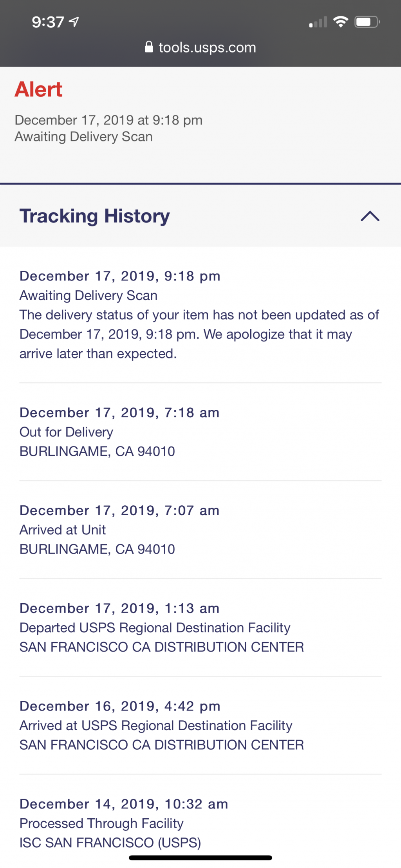Select the December 17 9:18 pm entry
Screen dimensions: 401x868
pyautogui.click(x=200, y=315)
